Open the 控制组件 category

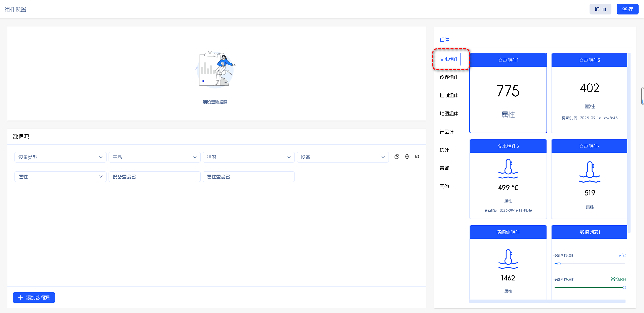449,95
